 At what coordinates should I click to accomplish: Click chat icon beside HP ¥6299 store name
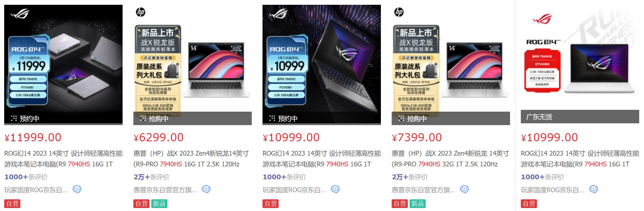click(x=206, y=189)
